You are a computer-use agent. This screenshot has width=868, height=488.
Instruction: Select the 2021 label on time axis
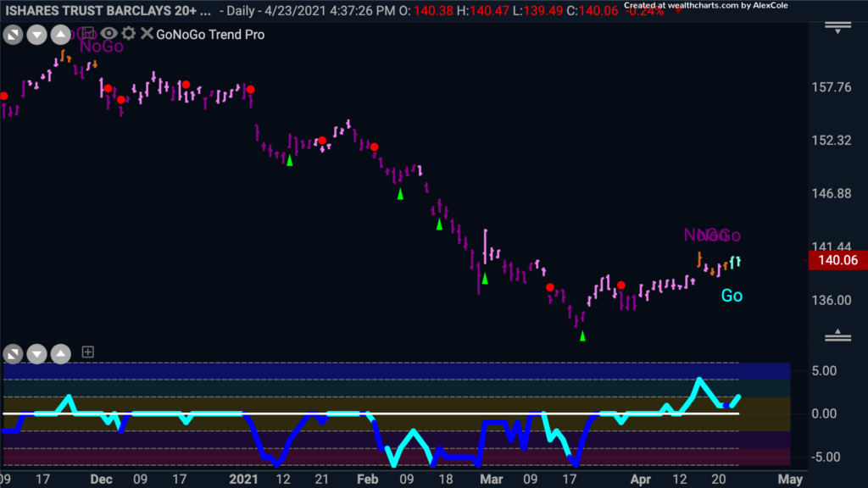pyautogui.click(x=243, y=480)
